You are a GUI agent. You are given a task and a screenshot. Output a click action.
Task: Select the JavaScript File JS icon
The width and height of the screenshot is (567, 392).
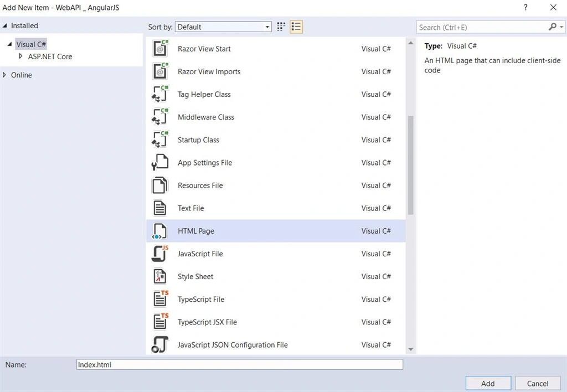(160, 254)
